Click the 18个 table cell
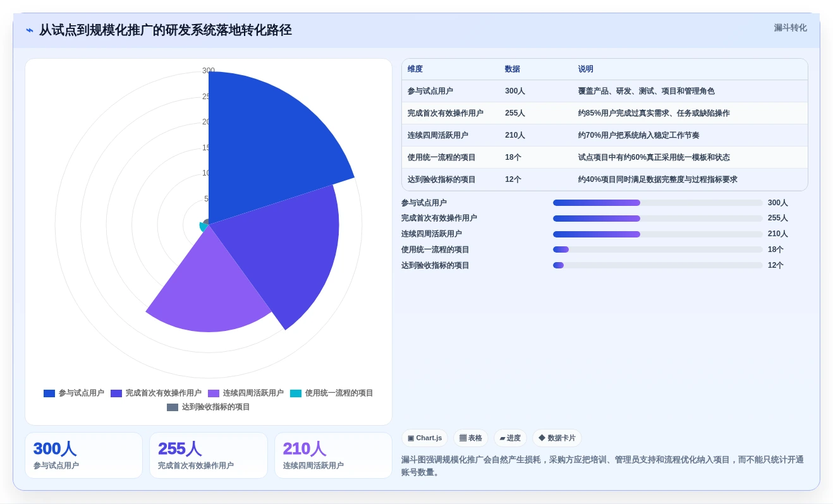833x504 pixels. [513, 158]
